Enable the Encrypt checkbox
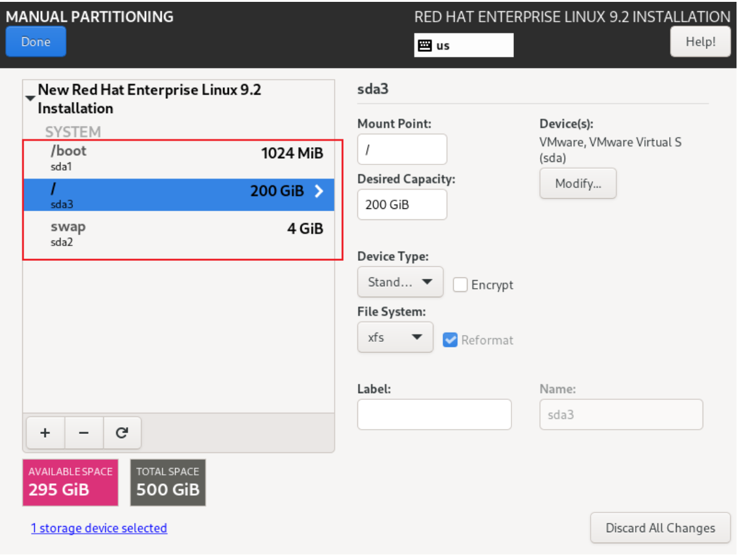The height and width of the screenshot is (560, 739). [x=460, y=286]
